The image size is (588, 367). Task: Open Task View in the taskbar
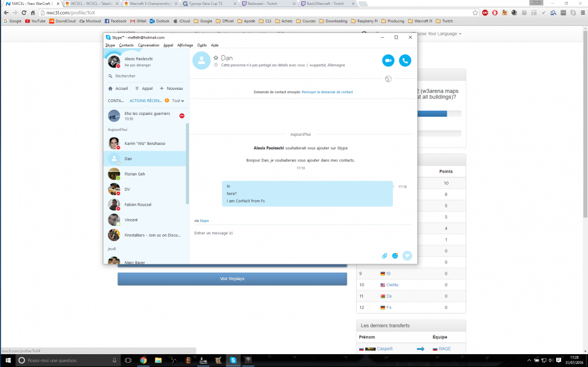click(x=128, y=360)
